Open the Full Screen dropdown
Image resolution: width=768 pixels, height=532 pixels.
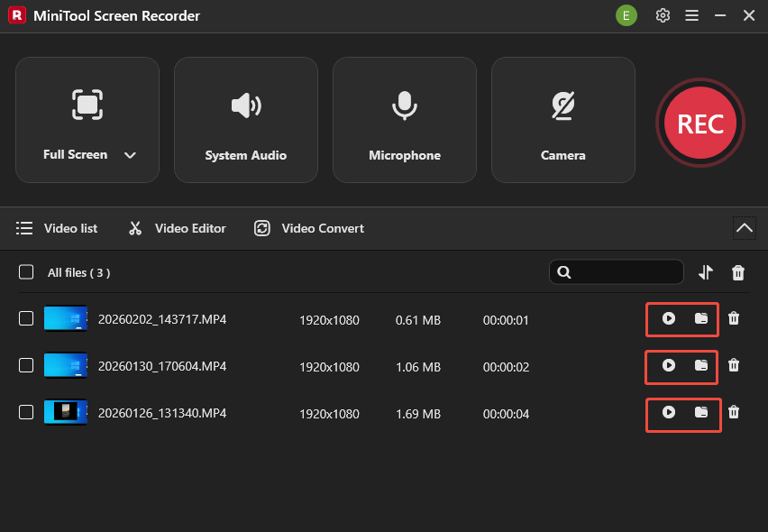(x=130, y=154)
